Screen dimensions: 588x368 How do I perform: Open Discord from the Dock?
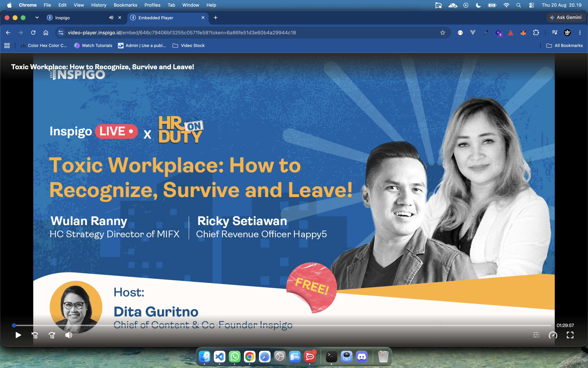pos(362,357)
